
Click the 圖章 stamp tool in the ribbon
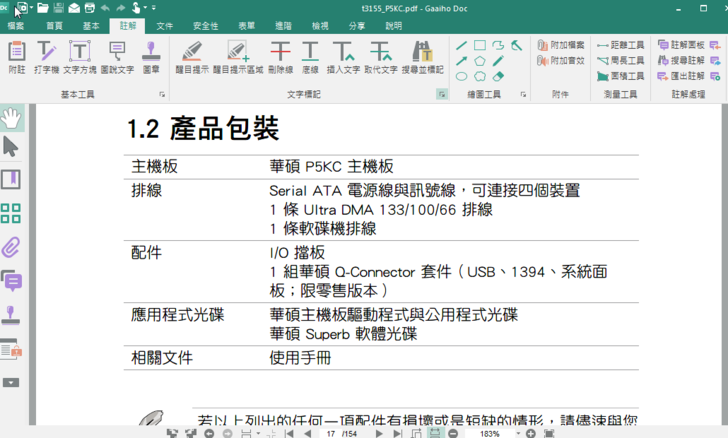pos(151,57)
